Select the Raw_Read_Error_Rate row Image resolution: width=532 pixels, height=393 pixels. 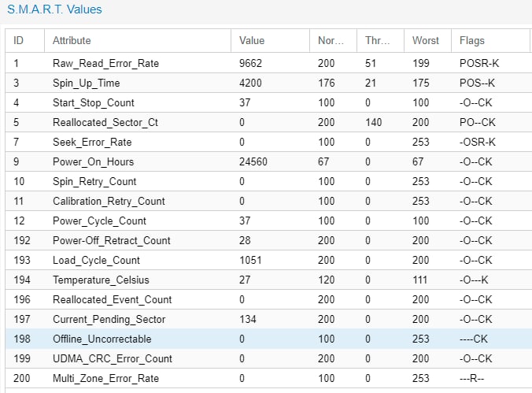(x=268, y=63)
